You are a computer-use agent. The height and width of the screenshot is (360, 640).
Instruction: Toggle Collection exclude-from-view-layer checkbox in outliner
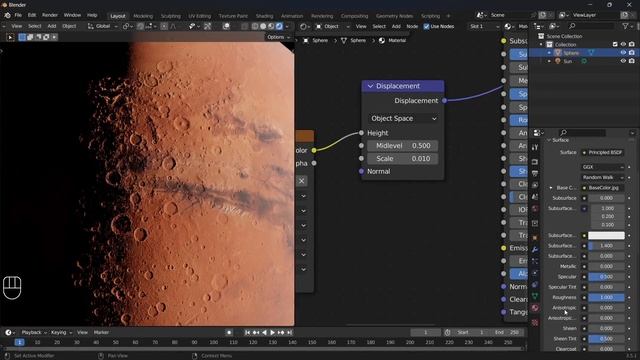pyautogui.click(x=615, y=44)
